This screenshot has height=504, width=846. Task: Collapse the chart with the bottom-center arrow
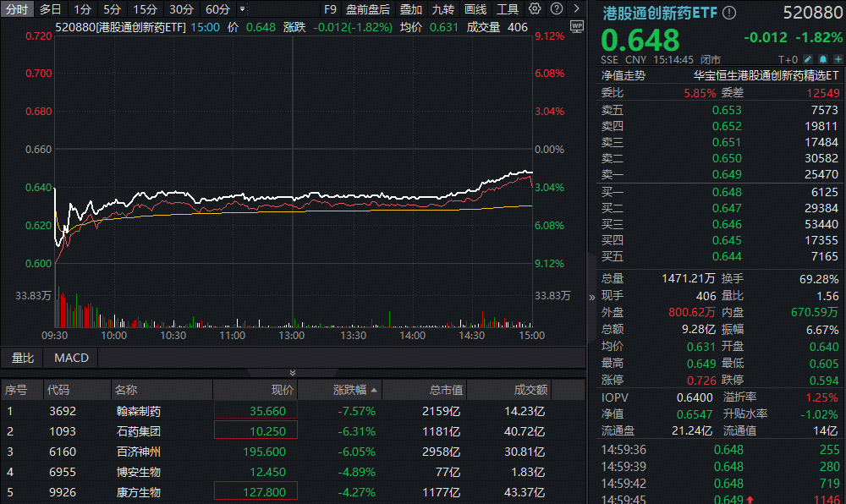pyautogui.click(x=293, y=372)
